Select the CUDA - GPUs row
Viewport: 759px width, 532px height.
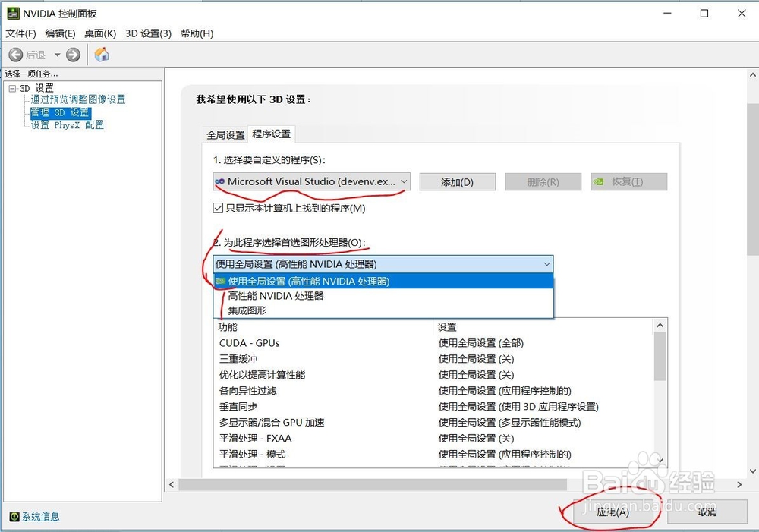[433, 343]
